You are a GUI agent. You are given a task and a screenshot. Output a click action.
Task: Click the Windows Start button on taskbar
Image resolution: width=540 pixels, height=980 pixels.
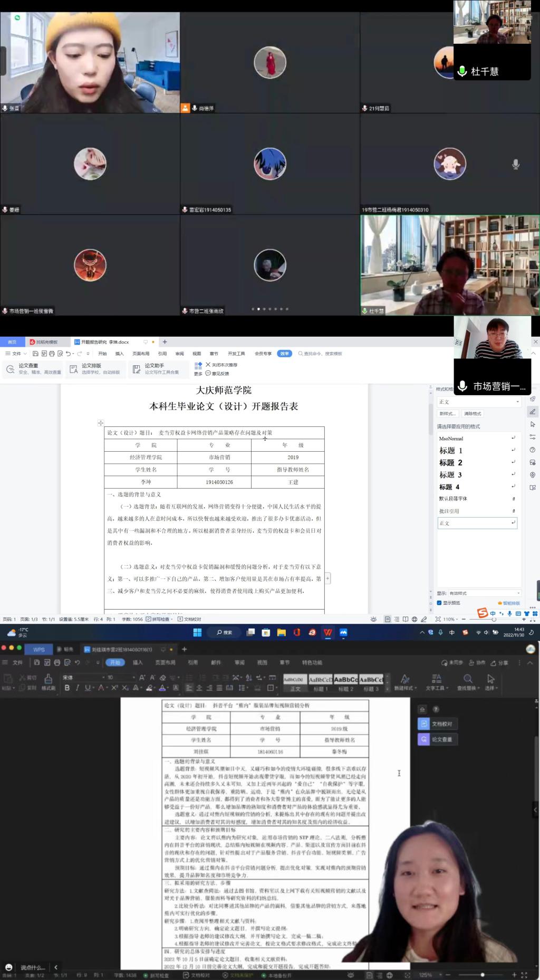pyautogui.click(x=197, y=632)
